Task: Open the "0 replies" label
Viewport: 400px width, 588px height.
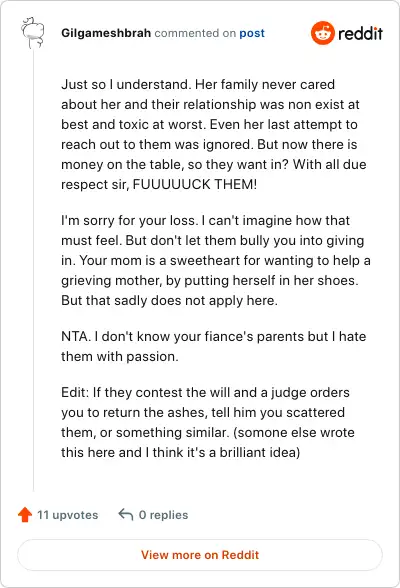Action: pos(163,515)
